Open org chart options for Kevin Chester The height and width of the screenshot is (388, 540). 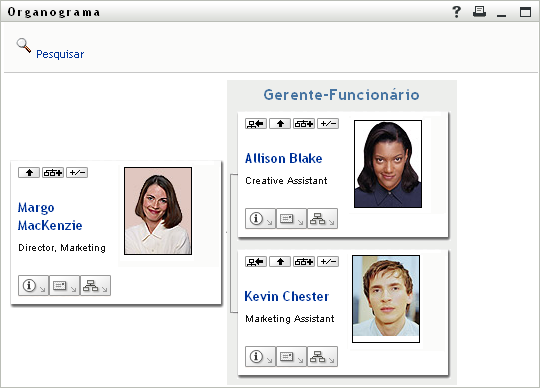[322, 357]
